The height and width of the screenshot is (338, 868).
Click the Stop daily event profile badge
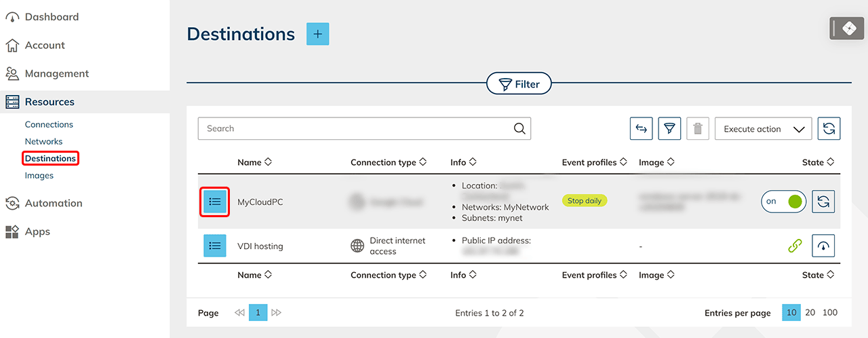point(585,201)
